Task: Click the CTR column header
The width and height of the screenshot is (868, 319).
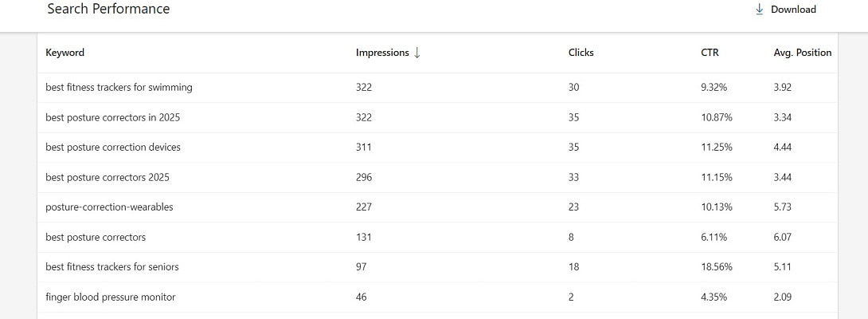Action: pyautogui.click(x=709, y=53)
